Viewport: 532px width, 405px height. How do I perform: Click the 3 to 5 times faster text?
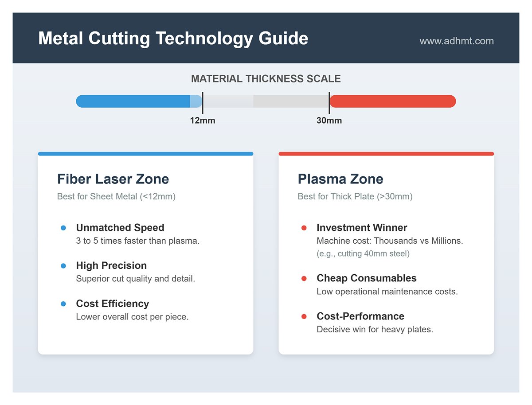point(137,241)
